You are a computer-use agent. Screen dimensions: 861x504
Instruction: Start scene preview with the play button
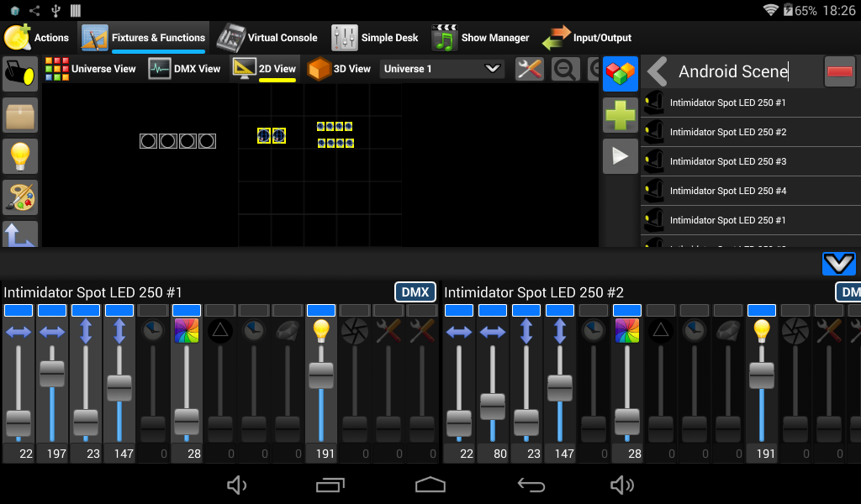620,156
